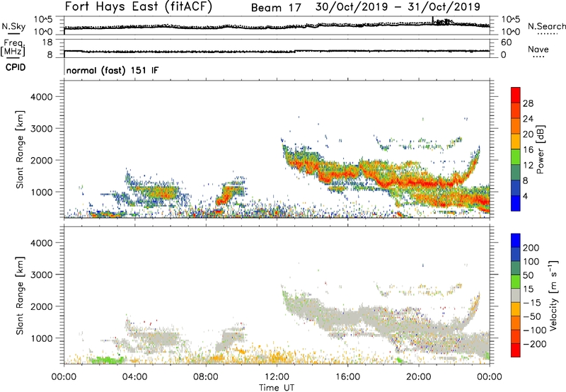Click the "12:00" time axis label
The height and width of the screenshot is (392, 566).
point(277,377)
